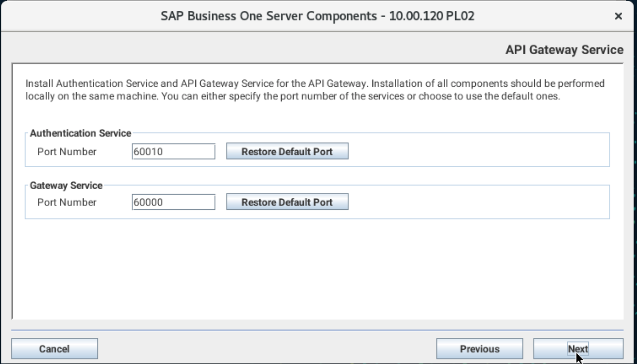637x364 pixels.
Task: Select Port Number label under Authentication Service
Action: 67,152
